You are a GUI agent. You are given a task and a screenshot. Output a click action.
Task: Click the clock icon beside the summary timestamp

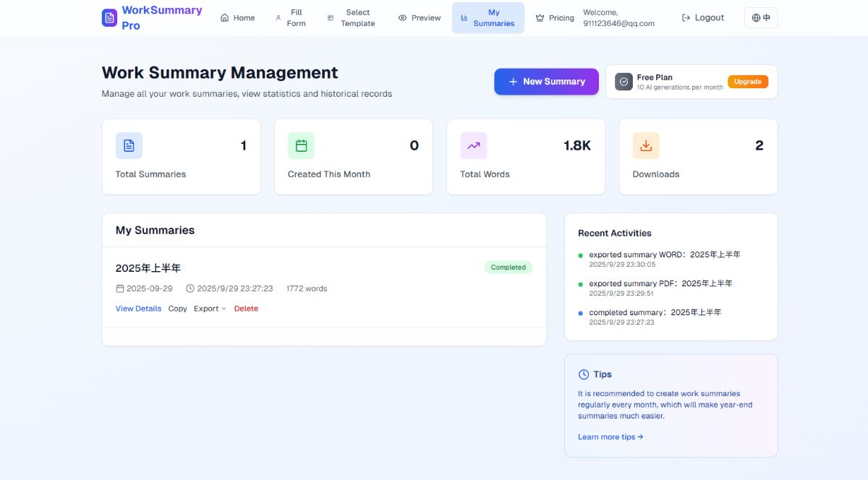[x=190, y=288]
